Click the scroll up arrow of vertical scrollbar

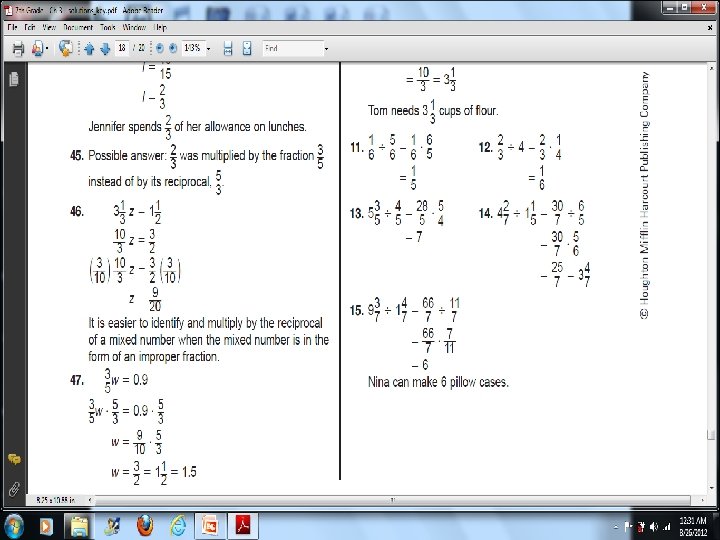pos(711,68)
